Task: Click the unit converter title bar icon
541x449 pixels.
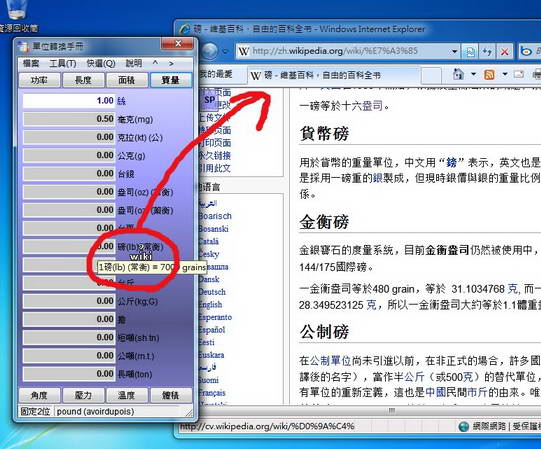Action: 23,46
